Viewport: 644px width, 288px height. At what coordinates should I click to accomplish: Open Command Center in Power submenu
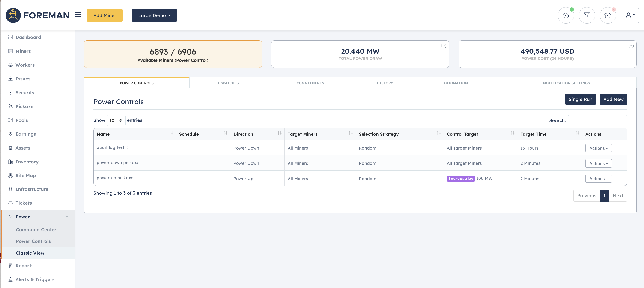[36, 229]
